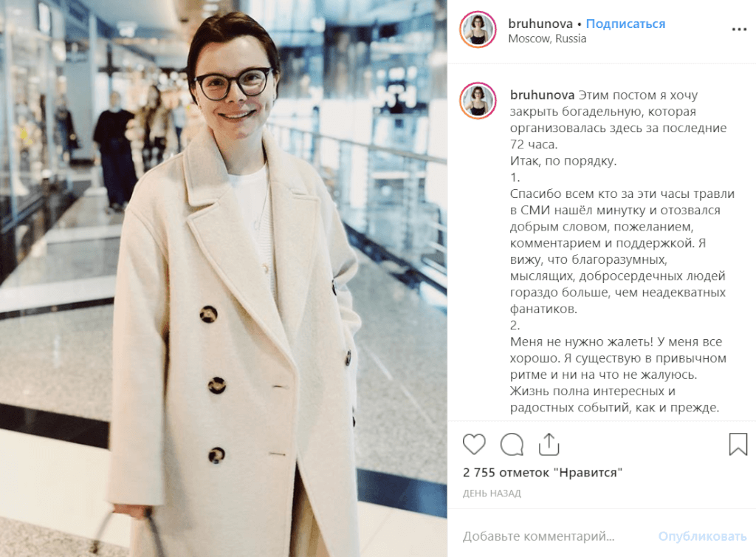756x557 pixels.
Task: Open bruhunova avatar beside the caption
Action: click(478, 100)
